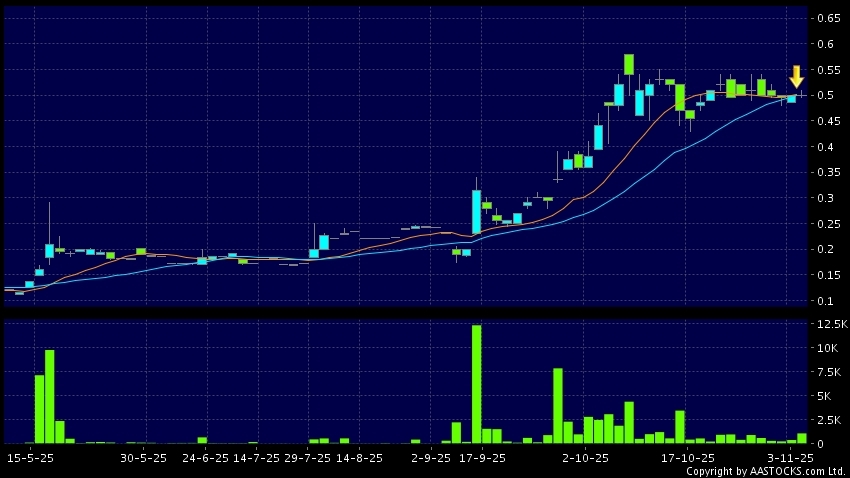
Task: Click the latest candlestick beneath the yellow arrow
Action: 791,98
